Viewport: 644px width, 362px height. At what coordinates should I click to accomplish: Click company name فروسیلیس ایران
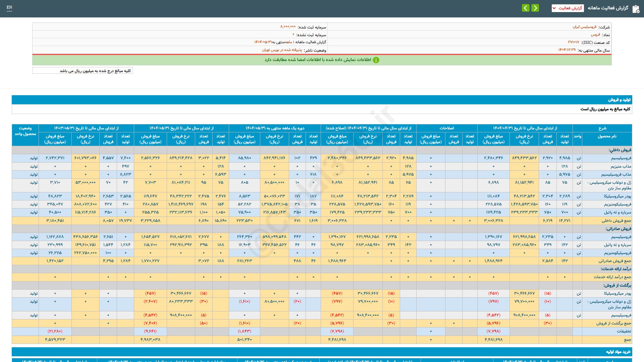pos(584,27)
